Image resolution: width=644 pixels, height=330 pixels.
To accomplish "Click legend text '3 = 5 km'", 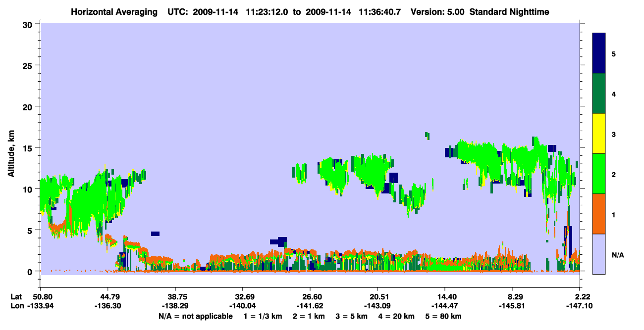I will [x=352, y=316].
